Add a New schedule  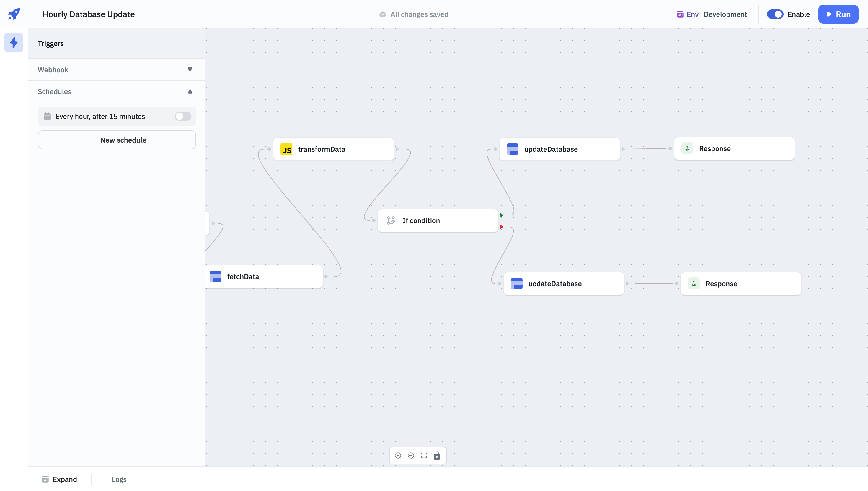coord(117,140)
